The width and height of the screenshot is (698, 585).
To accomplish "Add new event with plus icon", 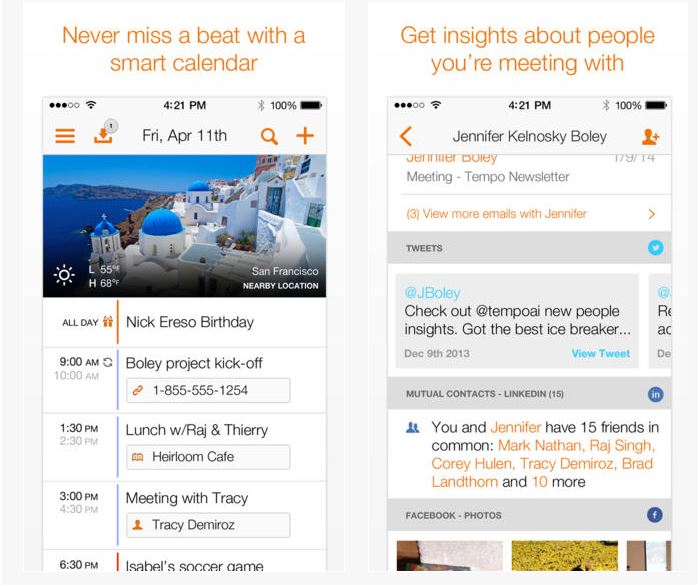I will (305, 135).
